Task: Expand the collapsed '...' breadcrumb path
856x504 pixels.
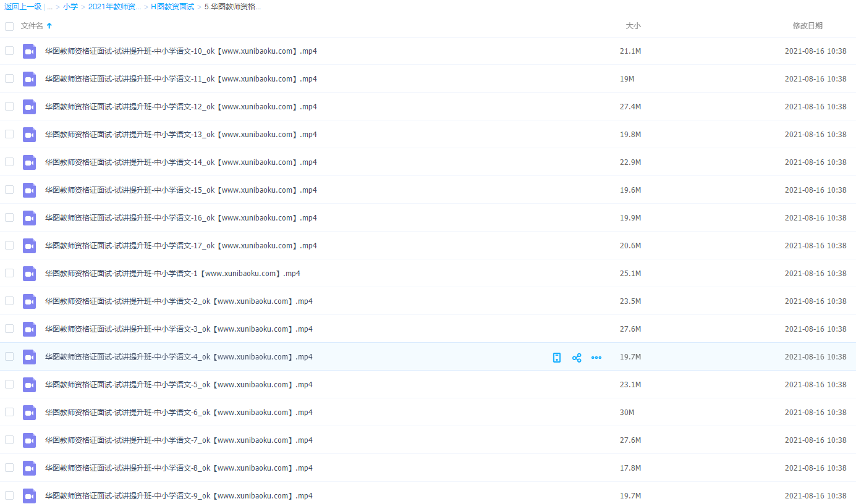Action: tap(49, 7)
